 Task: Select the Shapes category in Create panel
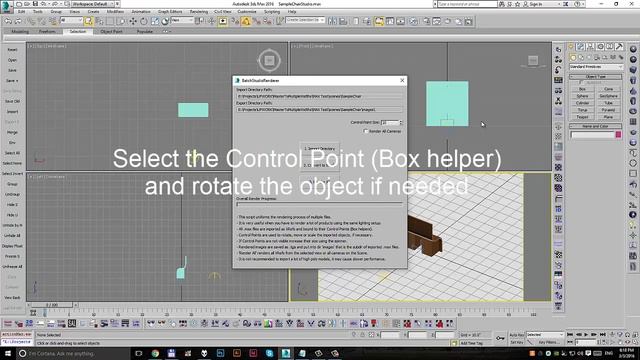click(581, 58)
